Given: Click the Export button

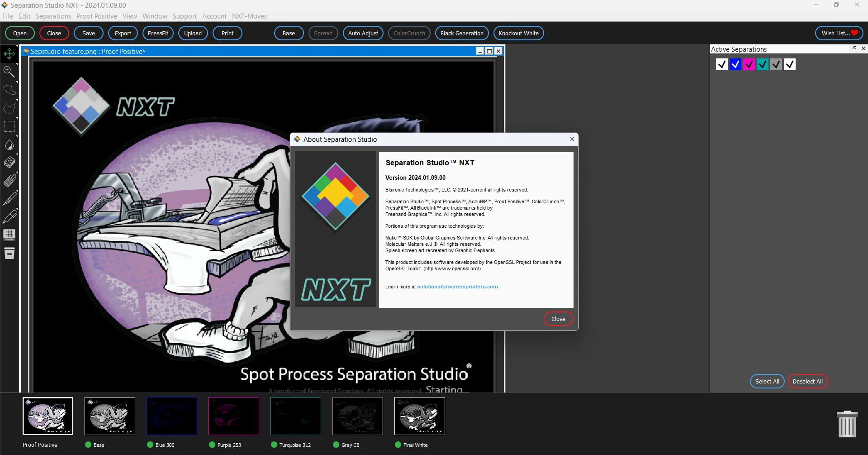Looking at the screenshot, I should [x=123, y=33].
